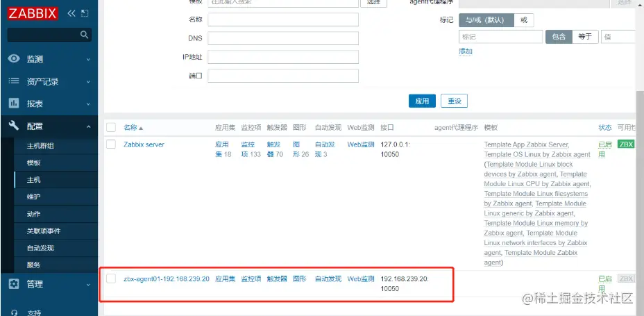Click the sidebar hide icon
The width and height of the screenshot is (644, 316).
click(85, 13)
